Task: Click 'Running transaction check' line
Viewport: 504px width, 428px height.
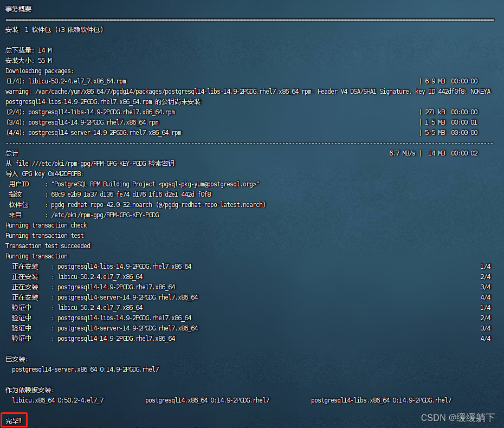Action: click(46, 225)
